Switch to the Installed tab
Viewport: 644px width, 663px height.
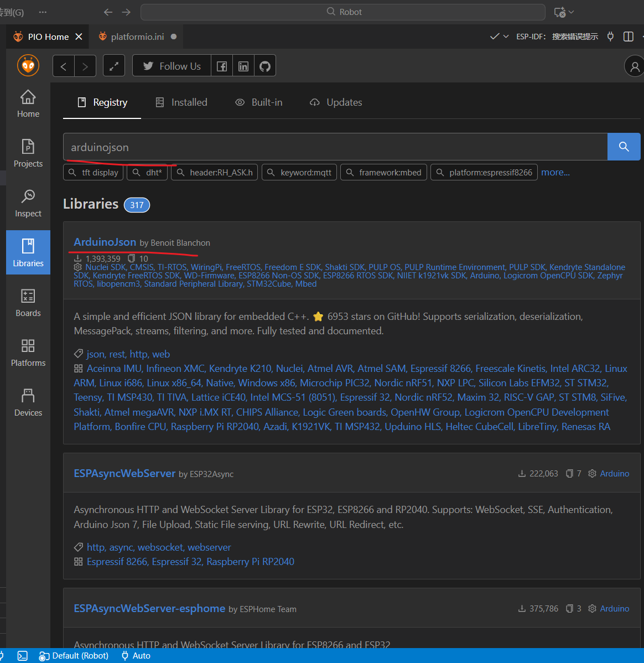[x=181, y=102]
